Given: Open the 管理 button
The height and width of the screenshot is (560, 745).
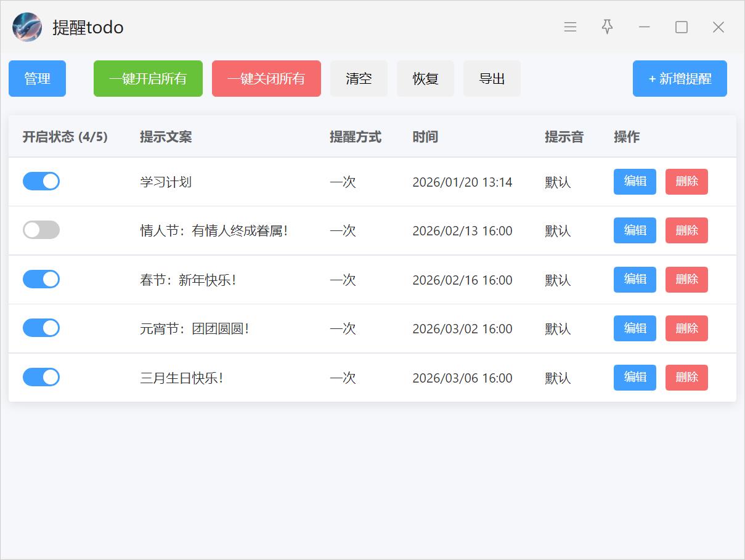Looking at the screenshot, I should coord(37,79).
